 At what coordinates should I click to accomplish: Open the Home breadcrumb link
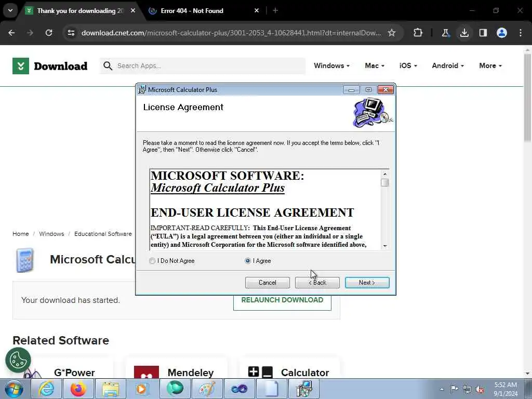[x=21, y=234]
